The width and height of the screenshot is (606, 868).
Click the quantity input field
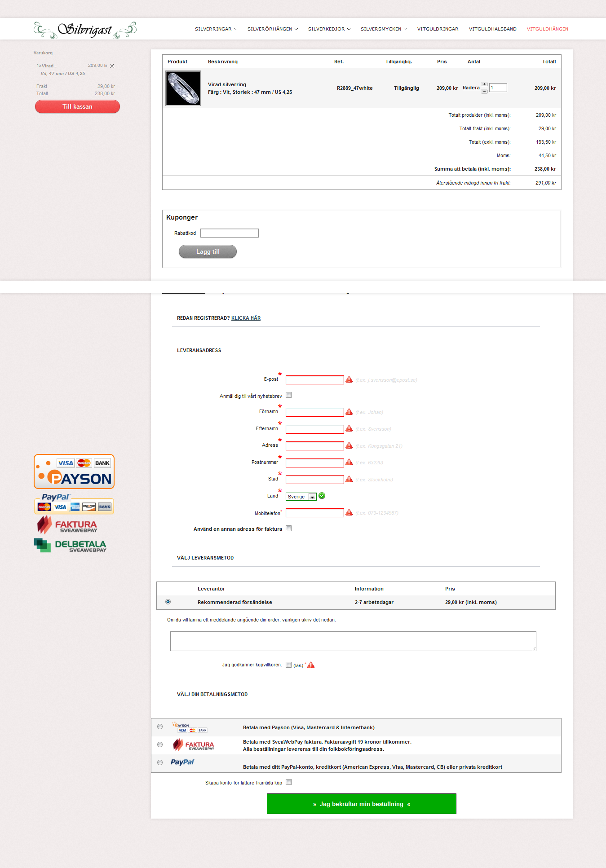tap(498, 88)
